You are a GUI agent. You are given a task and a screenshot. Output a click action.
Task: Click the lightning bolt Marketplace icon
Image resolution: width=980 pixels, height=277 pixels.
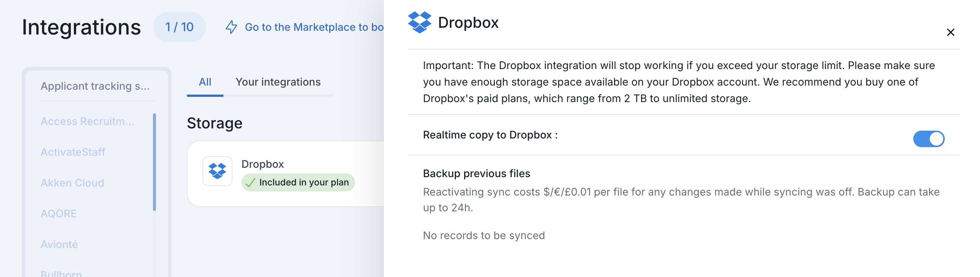tap(231, 27)
